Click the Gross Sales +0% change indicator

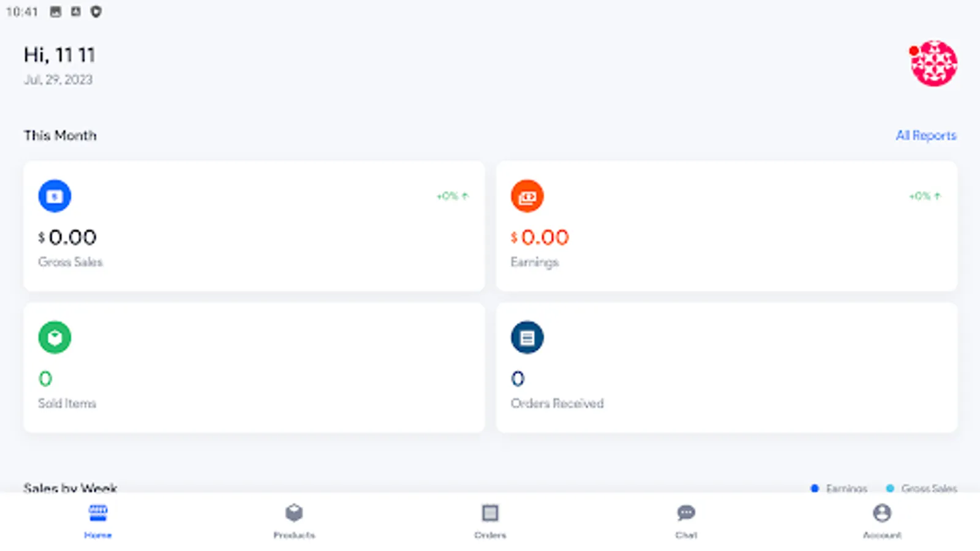[452, 196]
